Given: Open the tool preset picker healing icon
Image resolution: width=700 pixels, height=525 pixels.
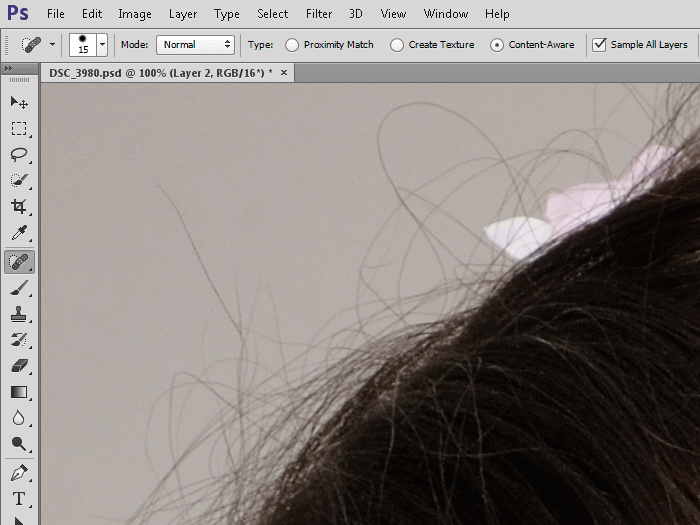Looking at the screenshot, I should tap(31, 45).
